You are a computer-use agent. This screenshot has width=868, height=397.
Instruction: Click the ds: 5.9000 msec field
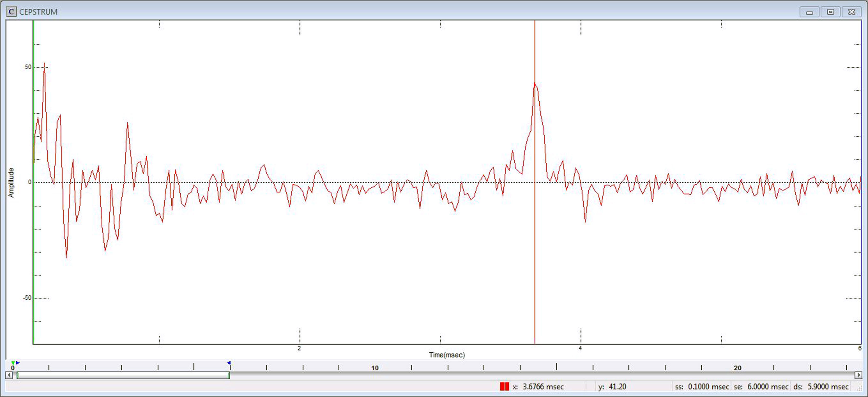[x=821, y=387]
